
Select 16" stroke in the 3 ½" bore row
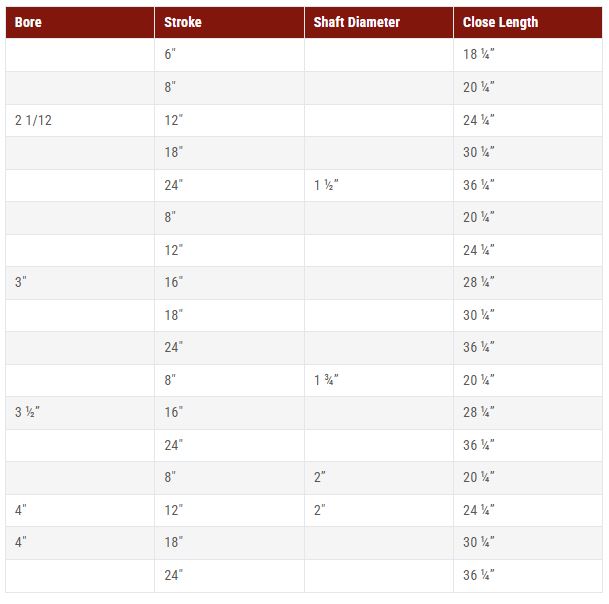(174, 412)
